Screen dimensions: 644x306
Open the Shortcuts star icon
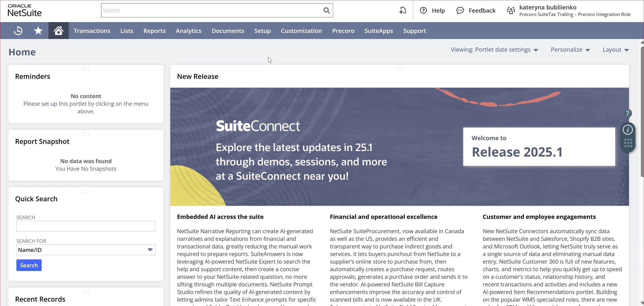pyautogui.click(x=38, y=31)
